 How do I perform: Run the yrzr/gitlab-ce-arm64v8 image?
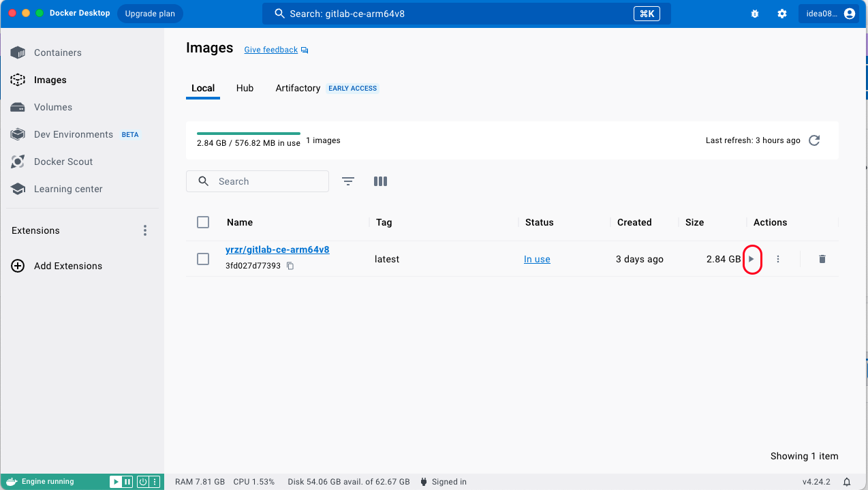tap(751, 259)
